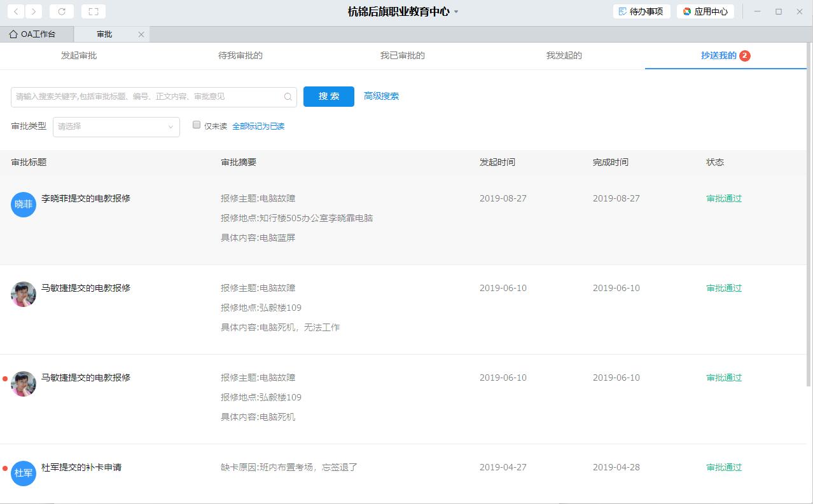The image size is (813, 504).
Task: Switch to the 待我审批的 tab
Action: 240,55
